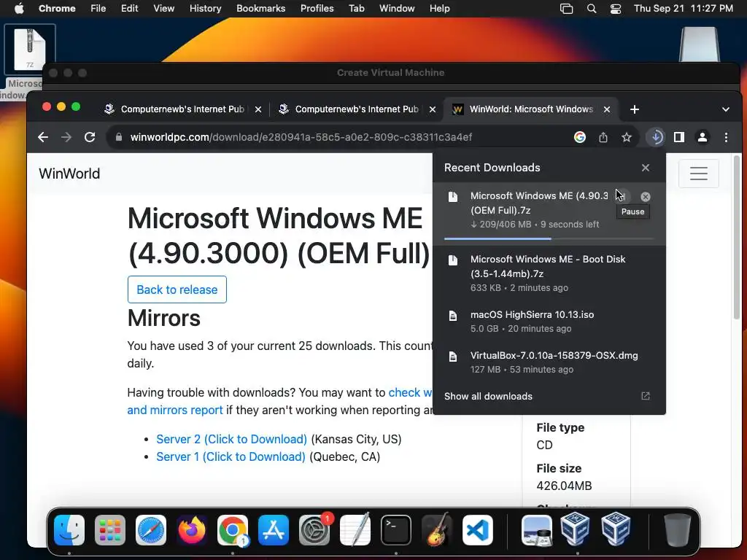
Task: Close the Recent Downloads panel
Action: pos(645,168)
